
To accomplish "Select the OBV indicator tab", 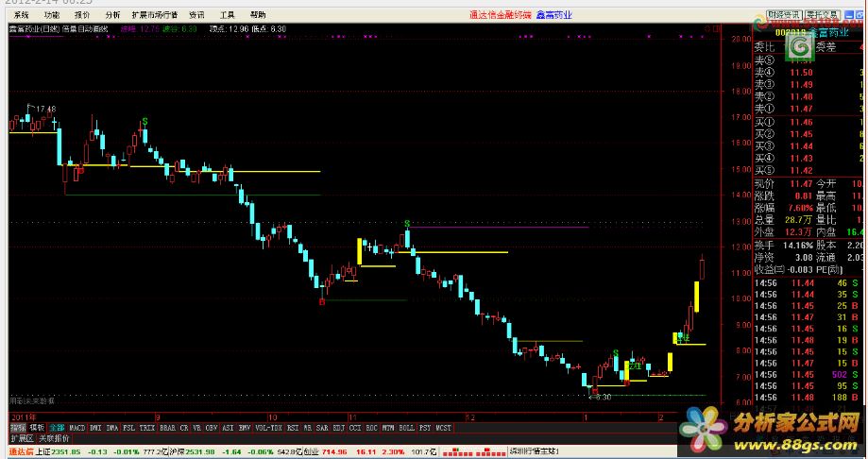I will point(212,428).
